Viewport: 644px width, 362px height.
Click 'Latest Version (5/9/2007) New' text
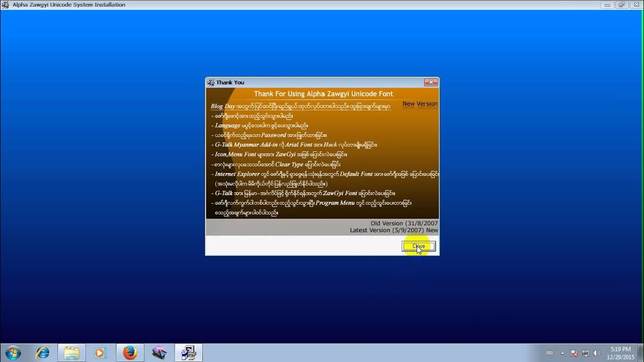pyautogui.click(x=394, y=230)
